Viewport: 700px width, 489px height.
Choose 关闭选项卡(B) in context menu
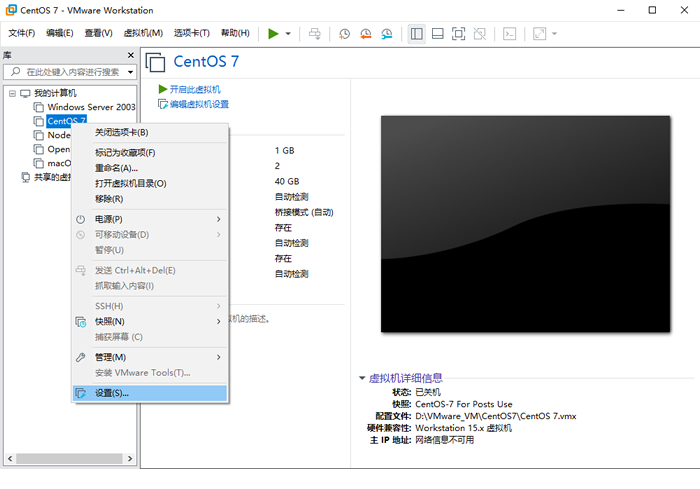click(x=150, y=133)
